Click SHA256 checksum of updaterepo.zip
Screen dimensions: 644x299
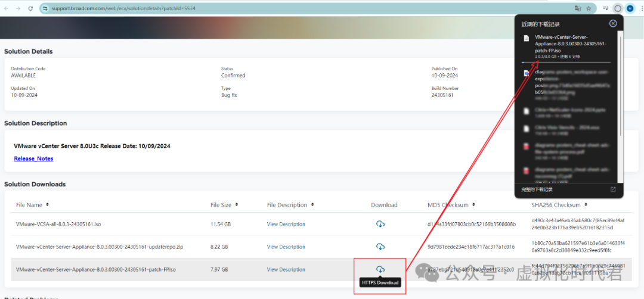point(577,247)
